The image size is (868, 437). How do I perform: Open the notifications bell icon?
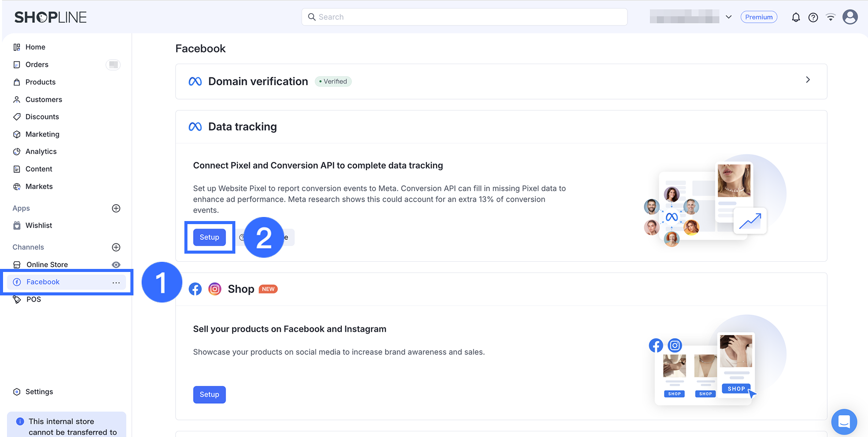click(x=796, y=17)
